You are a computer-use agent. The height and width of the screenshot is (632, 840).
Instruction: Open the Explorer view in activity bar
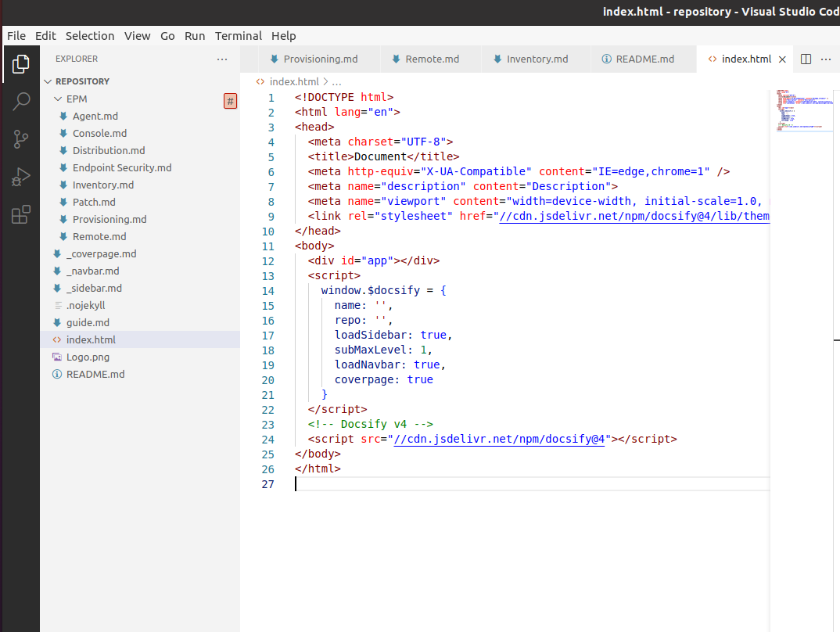pyautogui.click(x=21, y=64)
